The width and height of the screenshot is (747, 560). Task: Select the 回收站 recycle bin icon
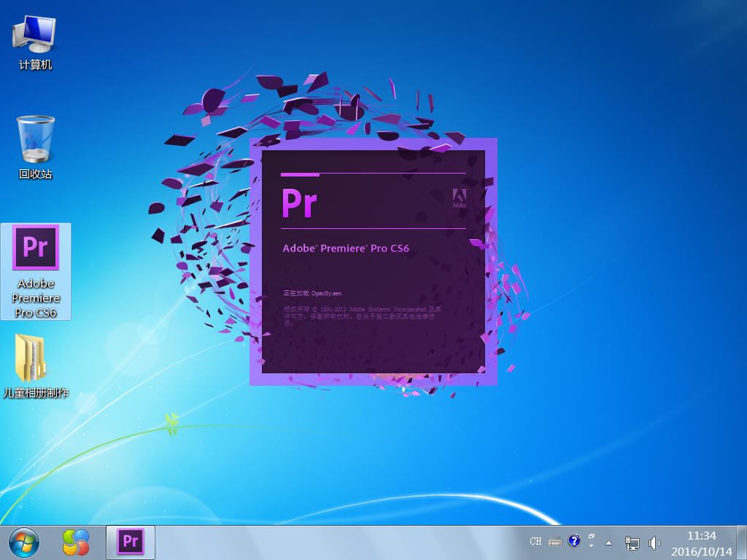[35, 147]
